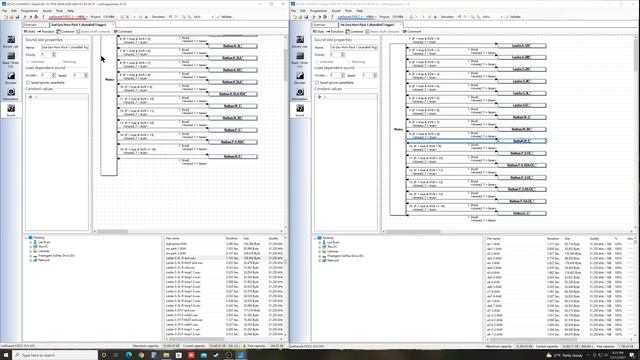640x360 pixels.
Task: Open Information section in left window
Action: (x=11, y=94)
